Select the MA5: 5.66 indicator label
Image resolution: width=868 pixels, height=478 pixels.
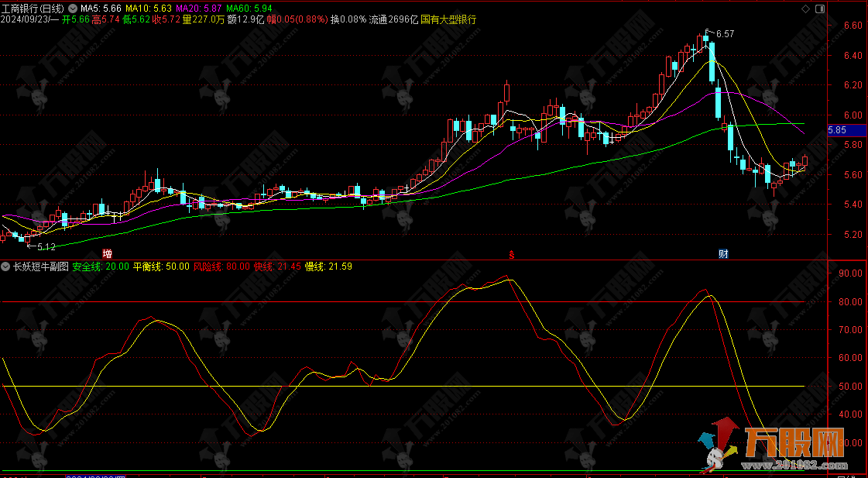[101, 9]
